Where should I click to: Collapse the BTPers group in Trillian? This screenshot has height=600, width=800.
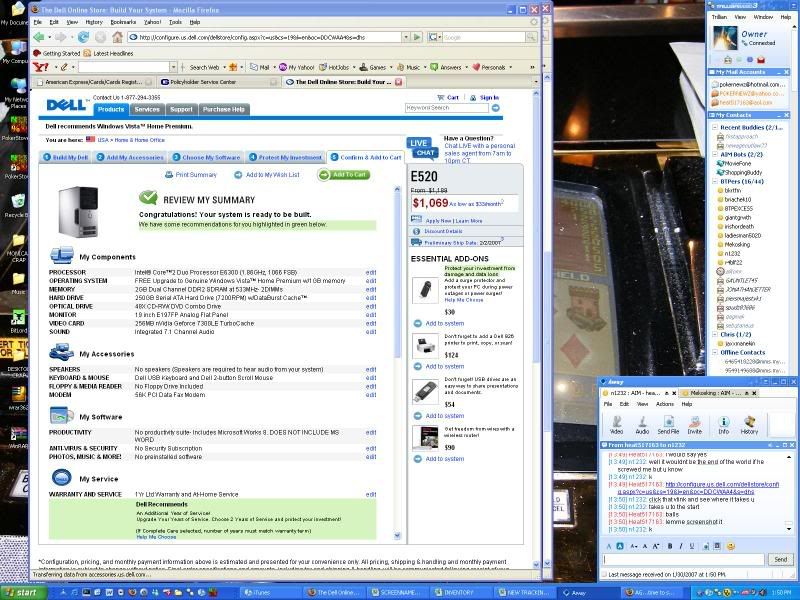pyautogui.click(x=715, y=181)
